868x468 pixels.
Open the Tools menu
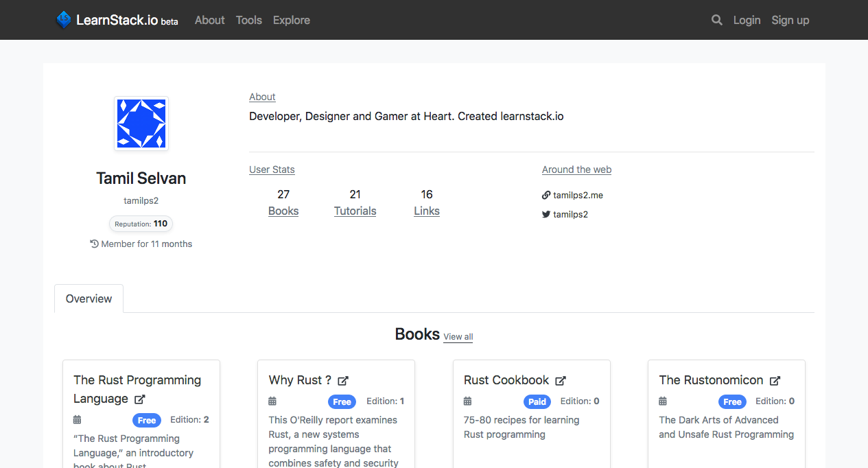(248, 20)
